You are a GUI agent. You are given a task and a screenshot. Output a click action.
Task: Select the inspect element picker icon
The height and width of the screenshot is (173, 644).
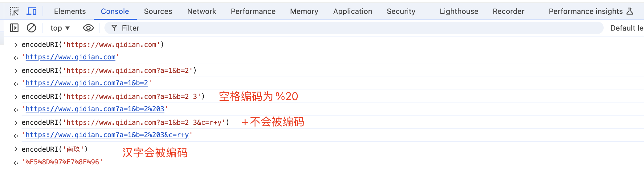pos(14,11)
